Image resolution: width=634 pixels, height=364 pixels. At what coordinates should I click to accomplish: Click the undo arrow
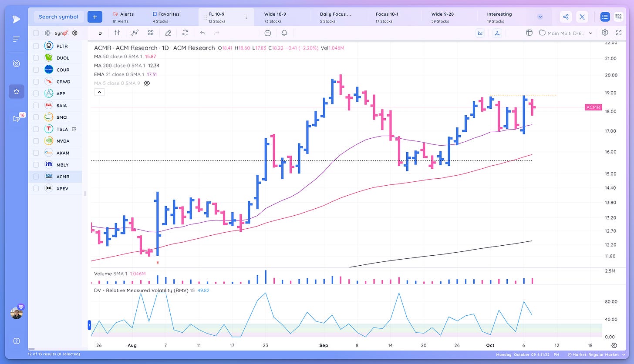[x=202, y=33]
